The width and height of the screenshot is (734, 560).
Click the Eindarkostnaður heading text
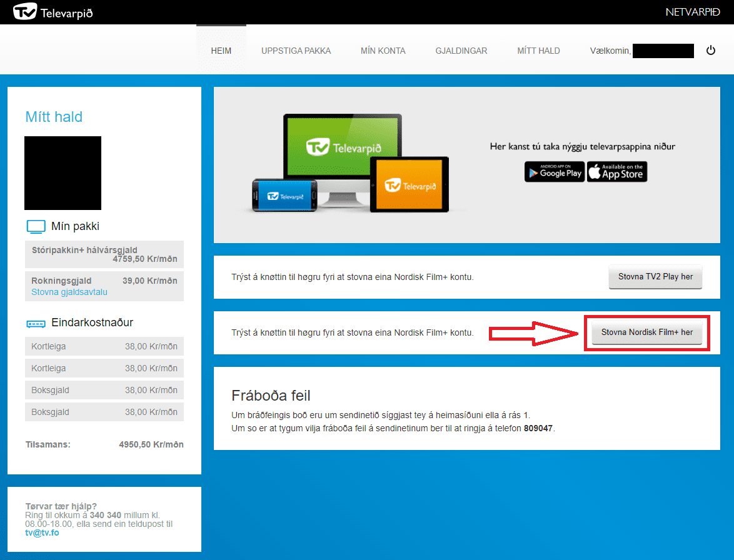[x=92, y=322]
